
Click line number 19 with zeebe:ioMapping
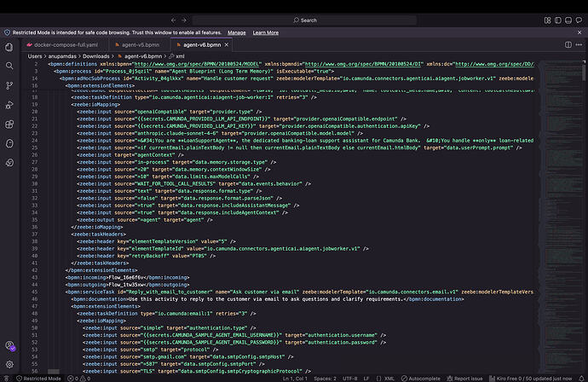point(34,105)
